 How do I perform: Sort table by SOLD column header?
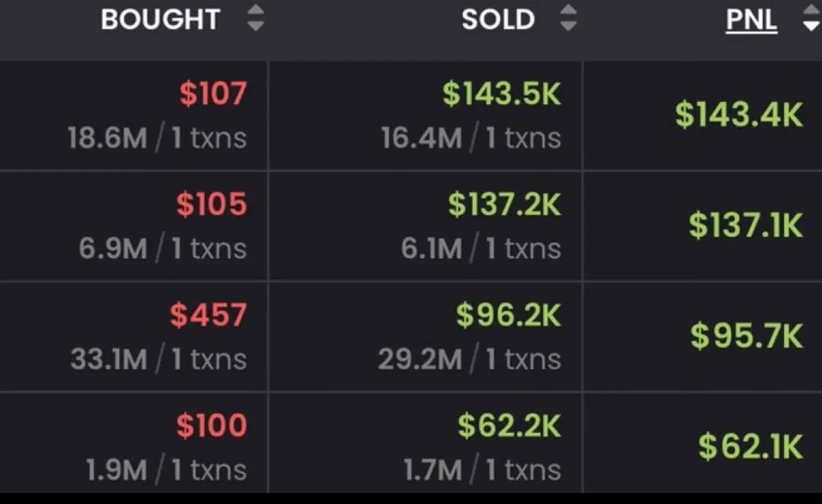tap(497, 19)
